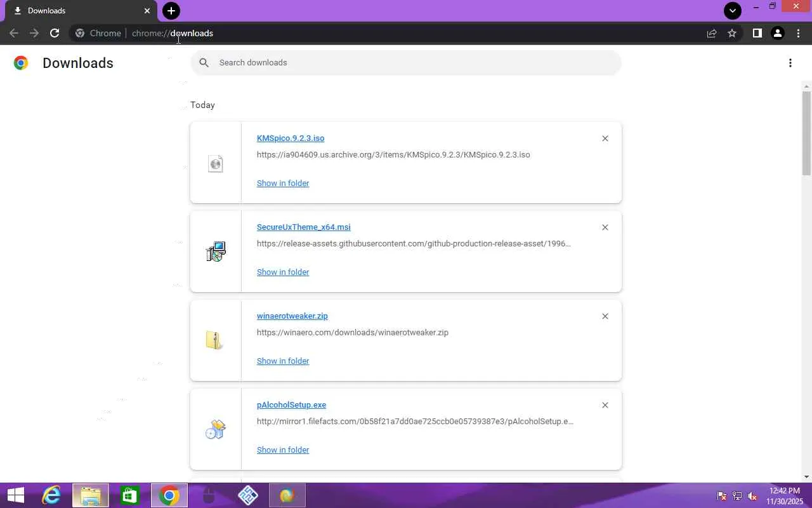The image size is (812, 508).
Task: Remove winaerotweaker.zip from the list
Action: (605, 316)
